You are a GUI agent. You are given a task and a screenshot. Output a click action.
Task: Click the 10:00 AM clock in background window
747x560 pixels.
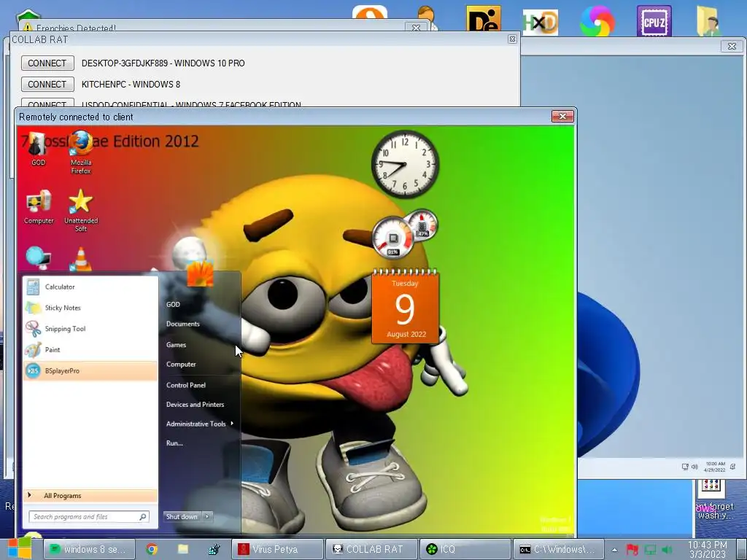[715, 467]
